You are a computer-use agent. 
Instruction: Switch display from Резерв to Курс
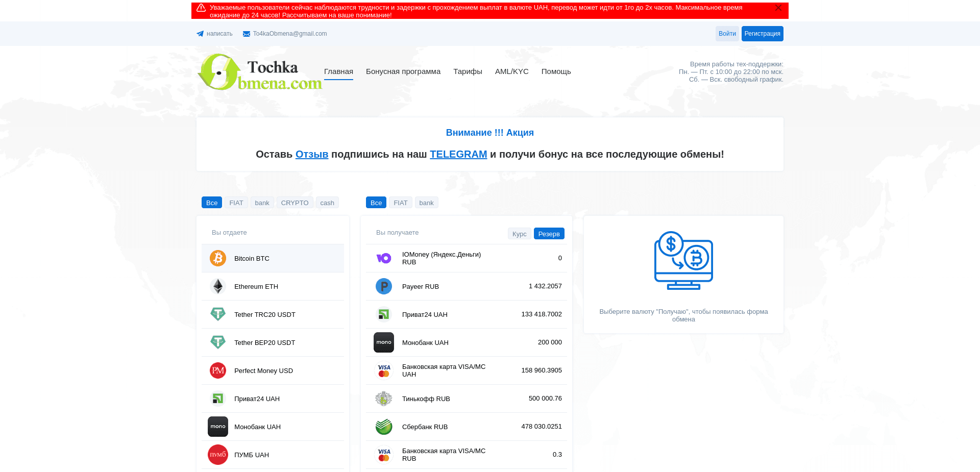(x=519, y=233)
